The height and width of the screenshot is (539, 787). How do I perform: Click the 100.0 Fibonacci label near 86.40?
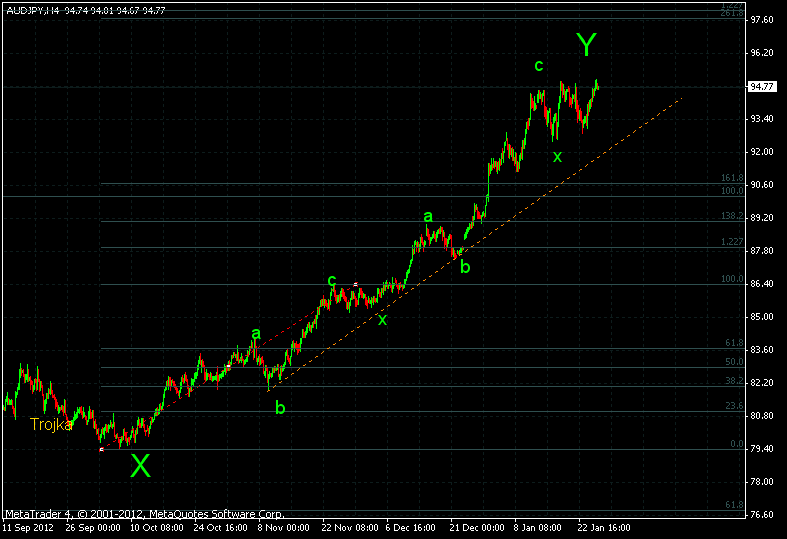pyautogui.click(x=732, y=279)
